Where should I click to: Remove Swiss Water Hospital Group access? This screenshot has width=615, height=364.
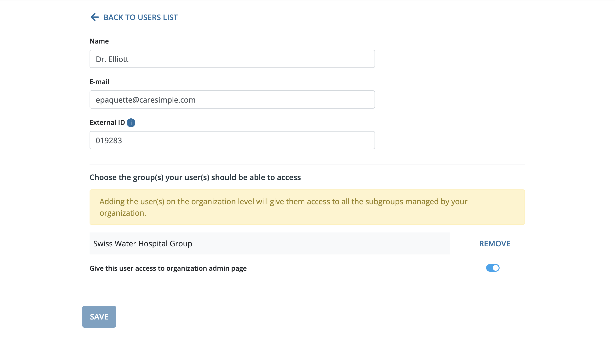495,243
